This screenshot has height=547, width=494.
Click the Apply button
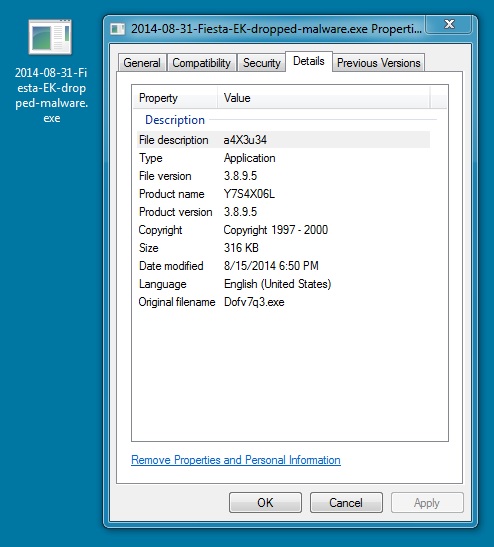coord(427,503)
